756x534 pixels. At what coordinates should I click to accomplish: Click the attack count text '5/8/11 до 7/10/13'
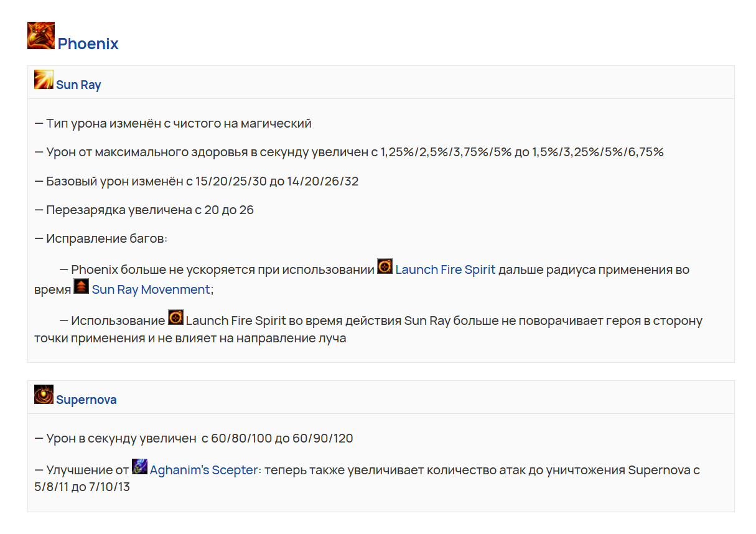point(82,487)
